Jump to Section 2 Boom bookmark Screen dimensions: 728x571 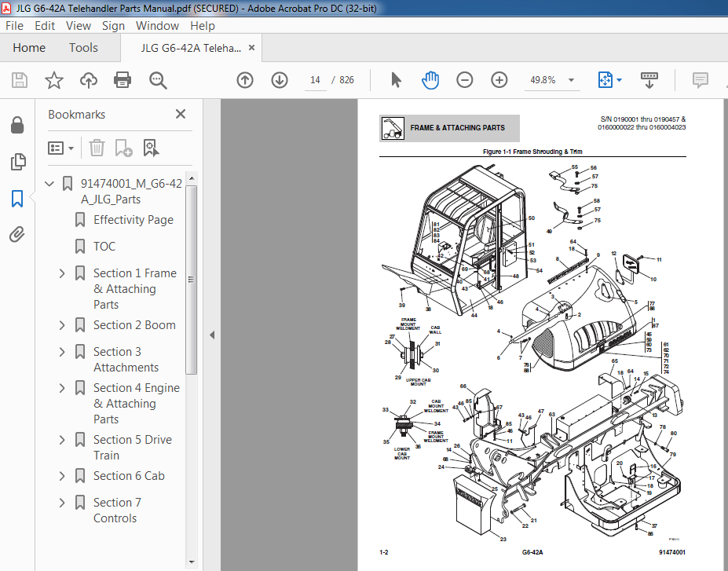(x=134, y=325)
